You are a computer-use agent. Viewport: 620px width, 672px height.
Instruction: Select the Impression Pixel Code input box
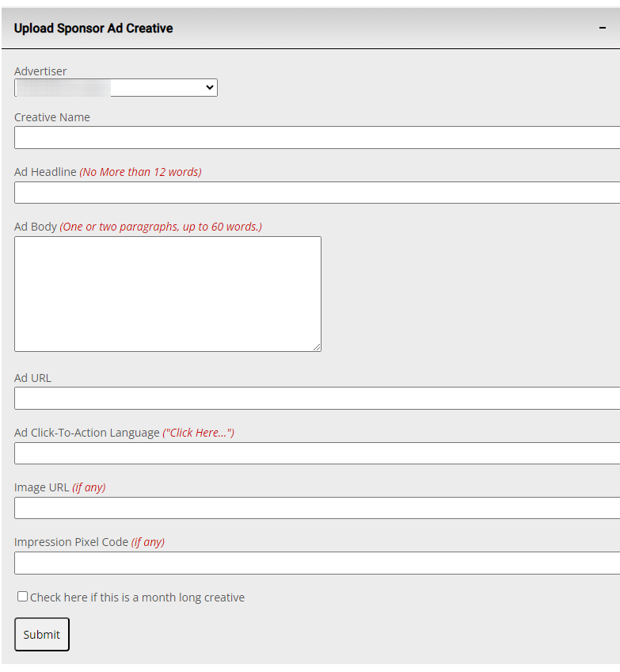tap(317, 563)
